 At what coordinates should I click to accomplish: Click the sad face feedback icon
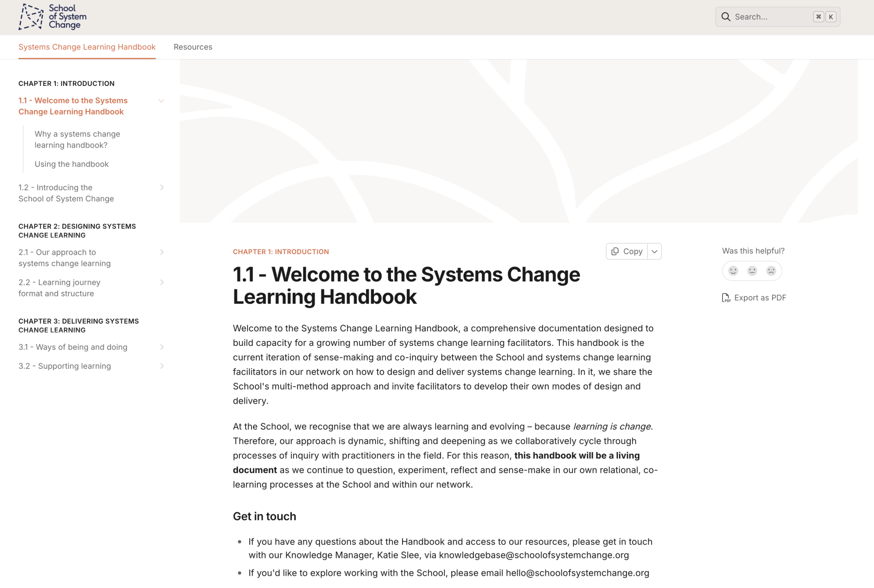point(771,271)
